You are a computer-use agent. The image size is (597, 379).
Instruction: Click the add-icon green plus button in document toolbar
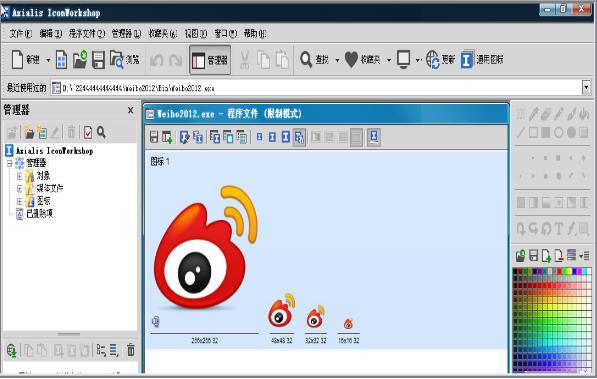coord(167,137)
